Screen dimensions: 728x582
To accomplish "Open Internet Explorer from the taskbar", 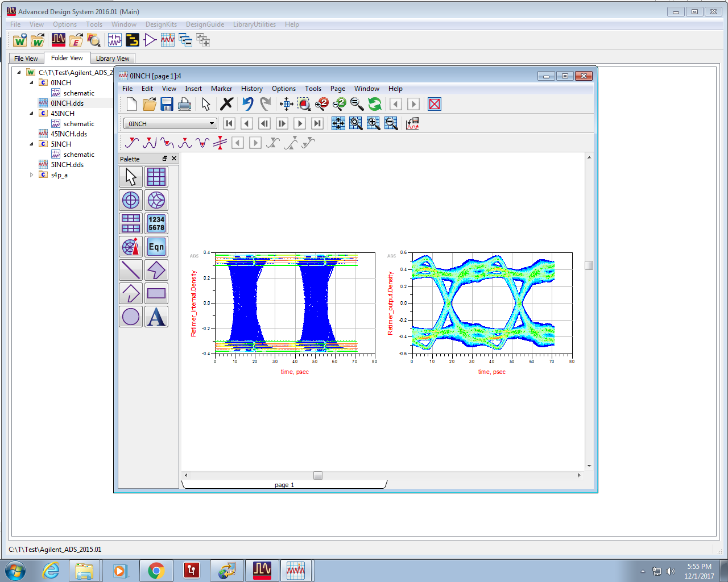I will [x=51, y=571].
